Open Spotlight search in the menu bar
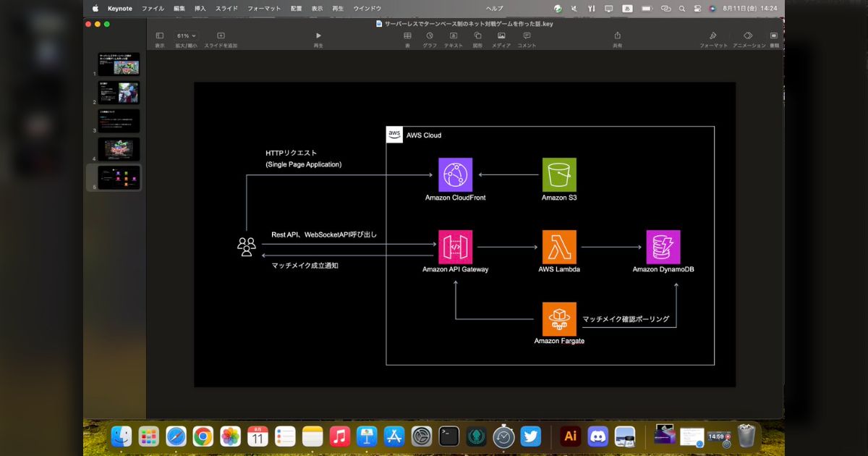The width and height of the screenshot is (868, 456). click(x=681, y=8)
